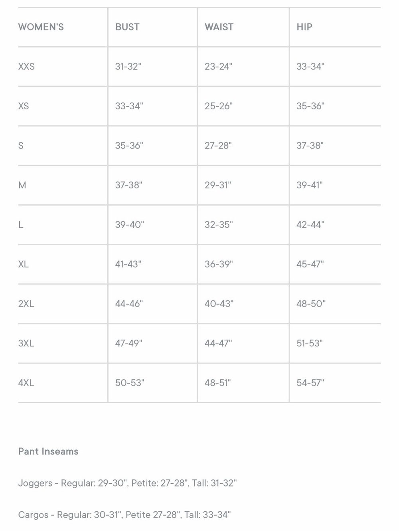Select the 4XL hip value 54-57"
This screenshot has height=532, width=399.
pos(310,383)
